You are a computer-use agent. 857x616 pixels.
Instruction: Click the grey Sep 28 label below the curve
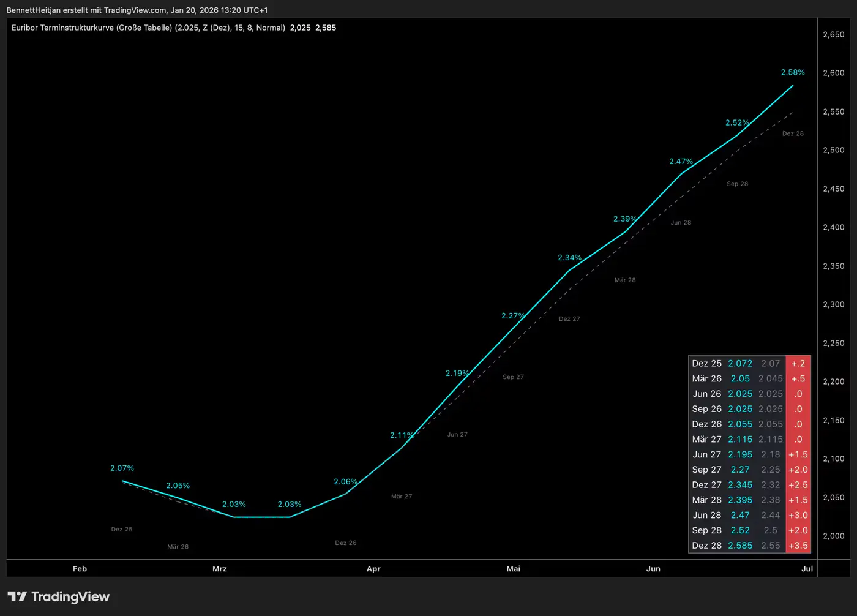coord(738,184)
